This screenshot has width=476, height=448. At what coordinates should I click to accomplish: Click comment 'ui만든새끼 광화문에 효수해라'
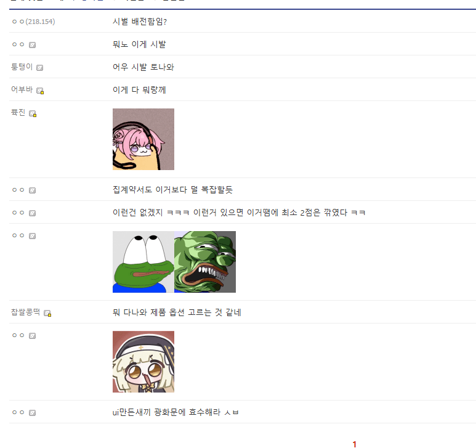[x=175, y=412]
